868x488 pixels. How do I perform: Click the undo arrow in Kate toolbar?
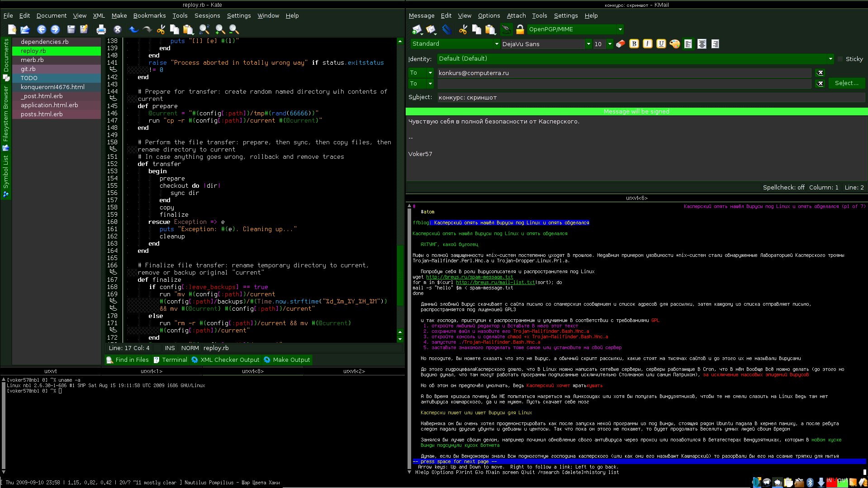[x=133, y=30]
